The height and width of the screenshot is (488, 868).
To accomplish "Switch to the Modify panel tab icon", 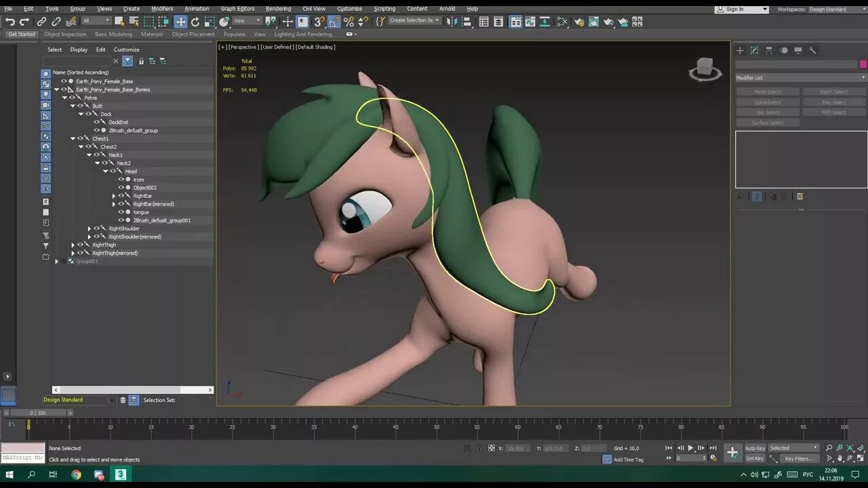I will tap(754, 50).
